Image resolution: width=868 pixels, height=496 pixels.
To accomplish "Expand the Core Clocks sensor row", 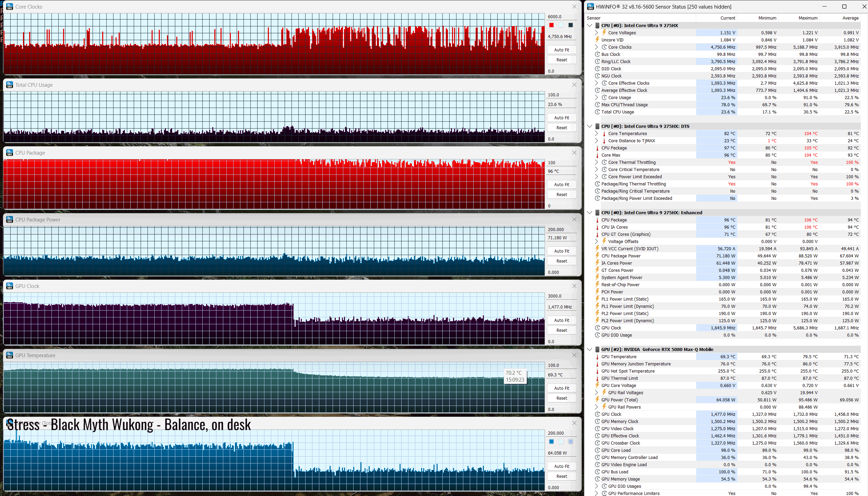I will 596,47.
